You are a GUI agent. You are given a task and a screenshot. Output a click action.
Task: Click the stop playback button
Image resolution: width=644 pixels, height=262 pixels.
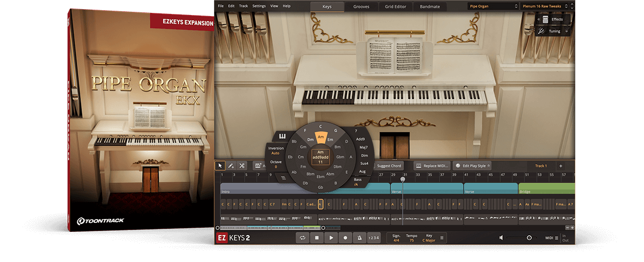pos(317,238)
